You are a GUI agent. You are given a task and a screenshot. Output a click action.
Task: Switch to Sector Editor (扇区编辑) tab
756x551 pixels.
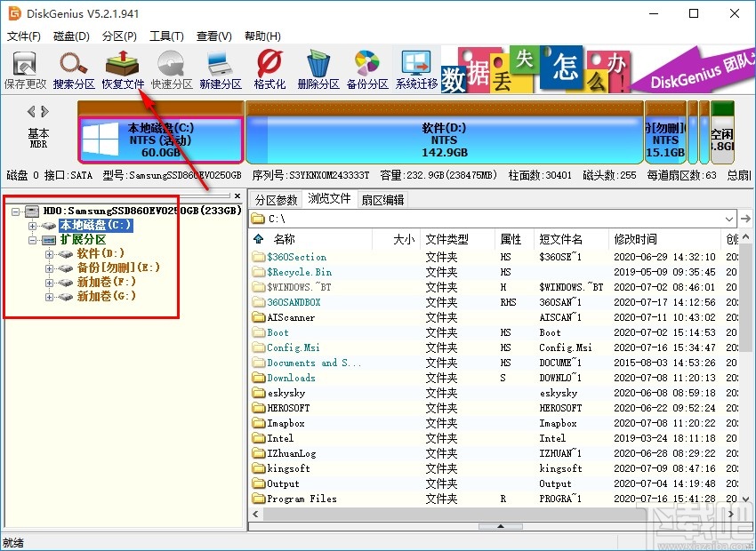point(382,199)
